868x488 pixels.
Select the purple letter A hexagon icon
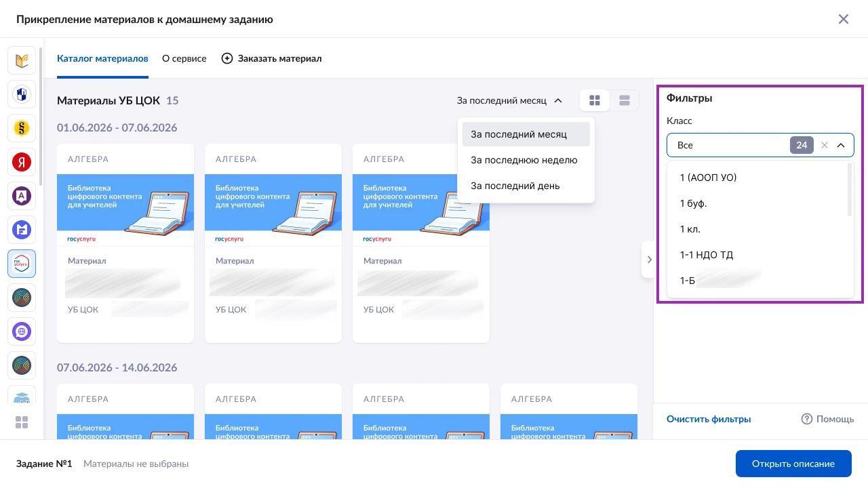(x=22, y=196)
